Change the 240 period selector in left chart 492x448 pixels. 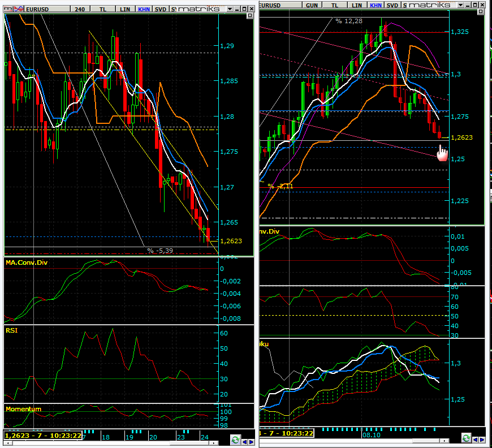click(x=79, y=9)
